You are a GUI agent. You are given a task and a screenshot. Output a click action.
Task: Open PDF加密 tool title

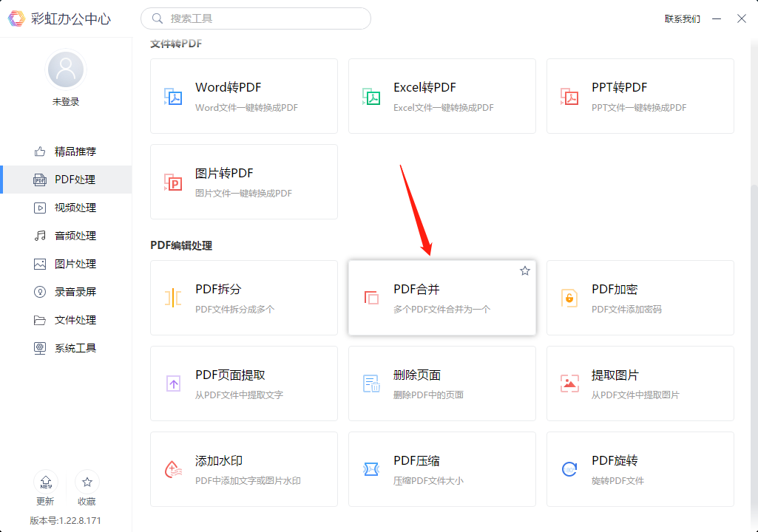point(615,290)
